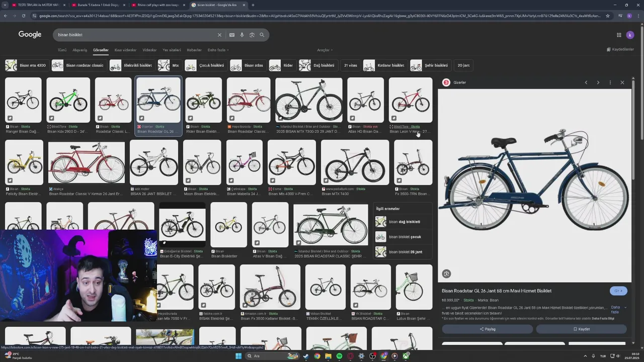The image size is (644, 362).
Task: Open Xbox app from the taskbar
Action: [x=406, y=356]
